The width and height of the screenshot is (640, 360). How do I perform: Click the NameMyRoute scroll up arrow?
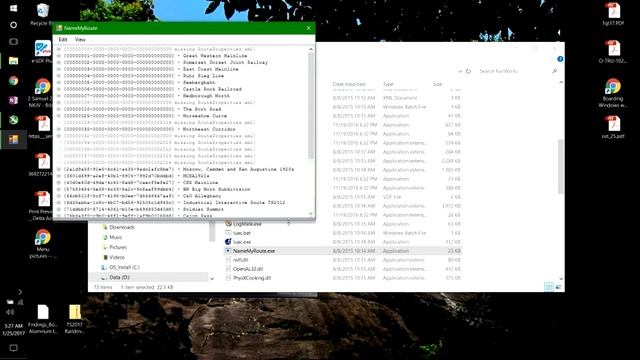(x=311, y=49)
